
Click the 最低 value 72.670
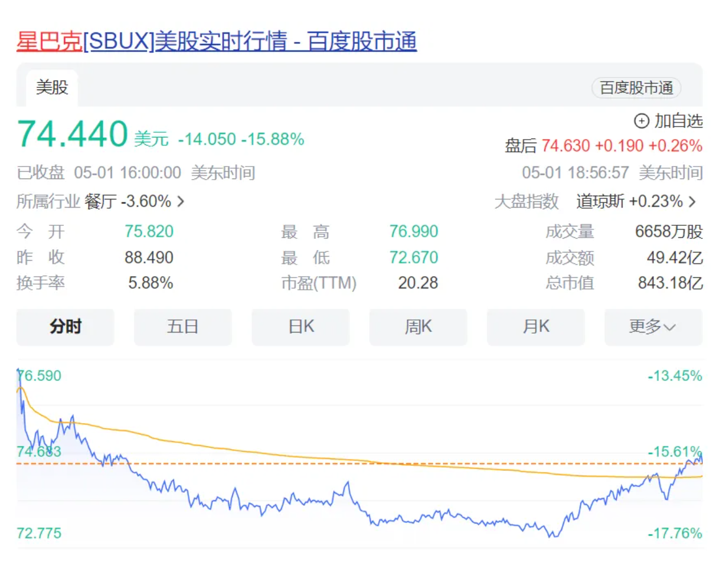(414, 258)
